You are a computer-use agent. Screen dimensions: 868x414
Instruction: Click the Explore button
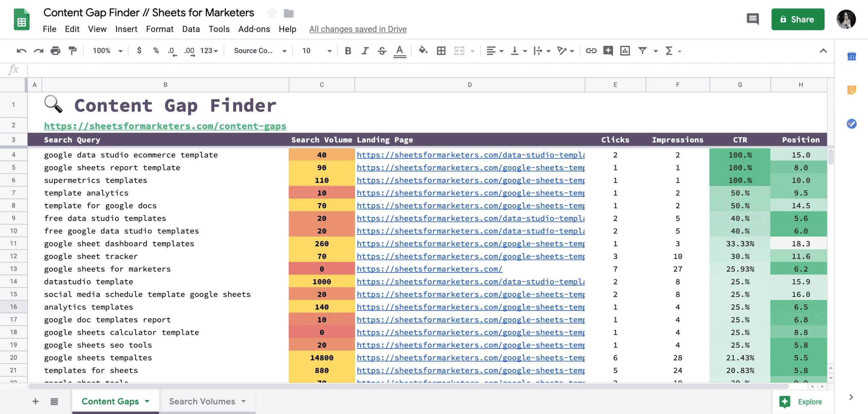tap(801, 402)
